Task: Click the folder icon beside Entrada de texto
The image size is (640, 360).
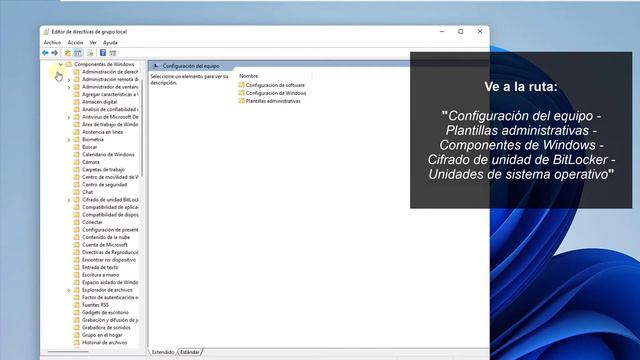Action: click(76, 267)
